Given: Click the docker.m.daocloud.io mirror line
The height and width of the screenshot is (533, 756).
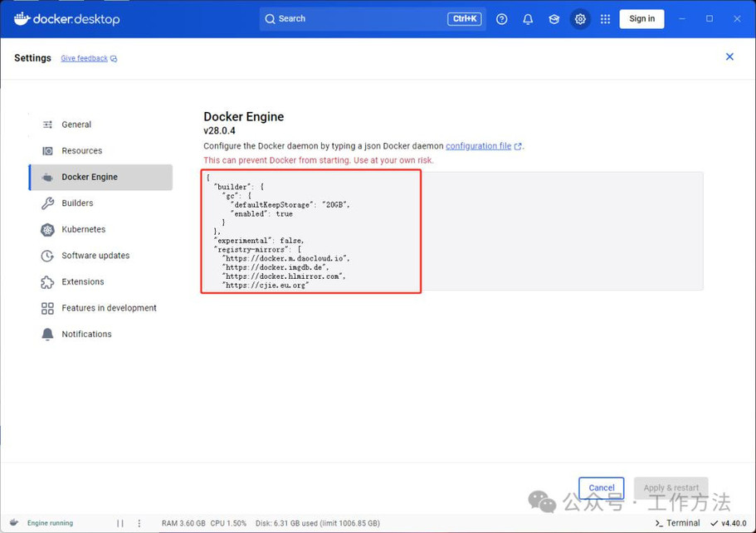Looking at the screenshot, I should (286, 258).
